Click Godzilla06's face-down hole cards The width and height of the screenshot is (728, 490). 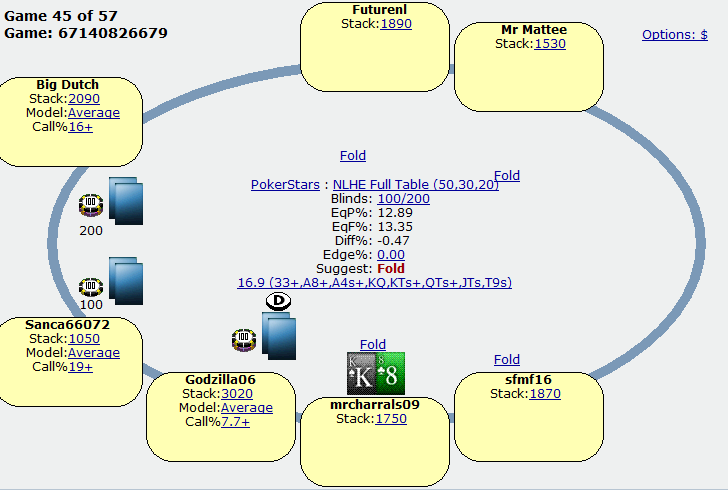click(279, 336)
